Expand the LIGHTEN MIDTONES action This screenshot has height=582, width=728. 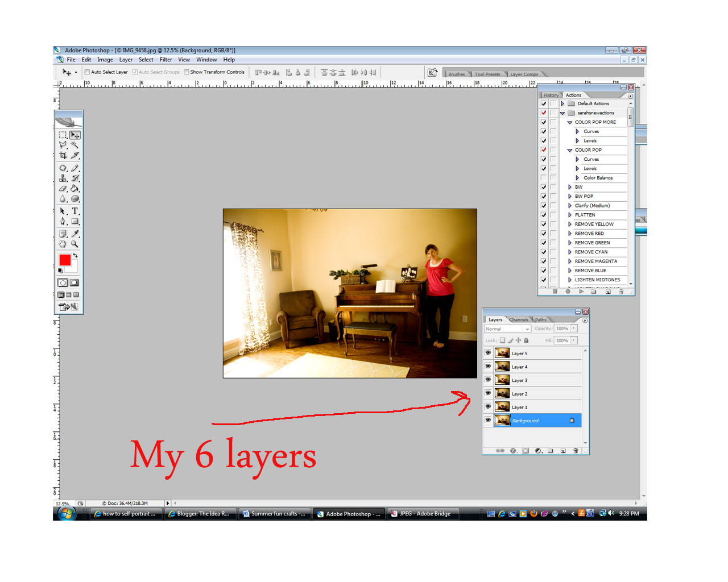pos(570,280)
